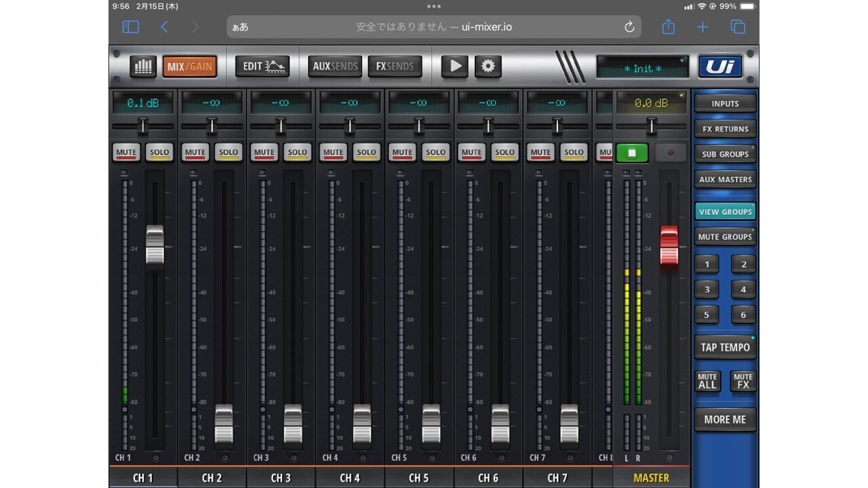Mute channel 3
Image resolution: width=868 pixels, height=488 pixels.
(x=264, y=152)
